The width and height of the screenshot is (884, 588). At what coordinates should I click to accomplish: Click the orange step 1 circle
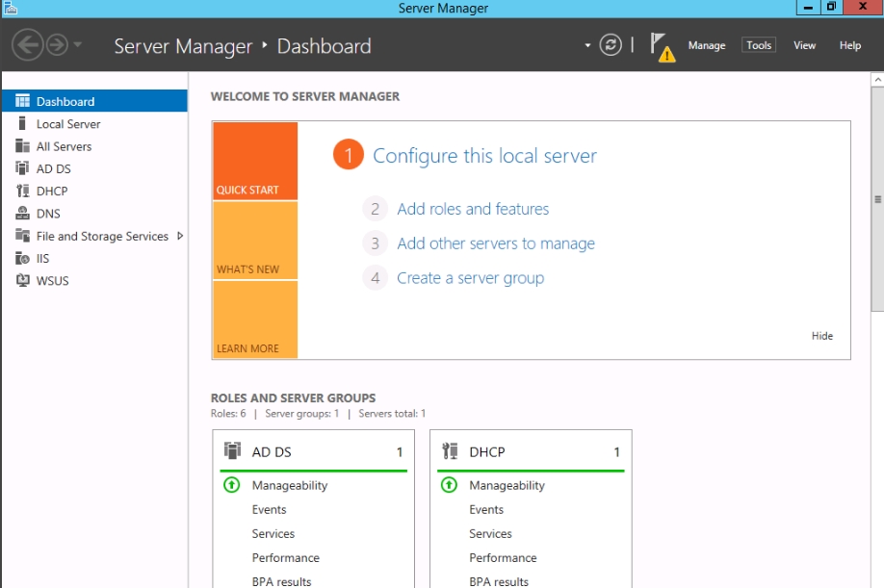(348, 154)
